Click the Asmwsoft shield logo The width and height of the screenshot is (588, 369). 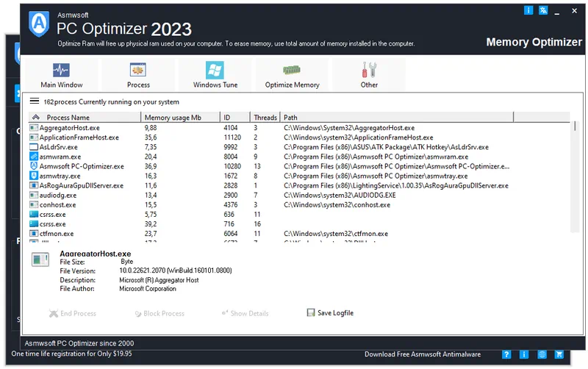39,24
